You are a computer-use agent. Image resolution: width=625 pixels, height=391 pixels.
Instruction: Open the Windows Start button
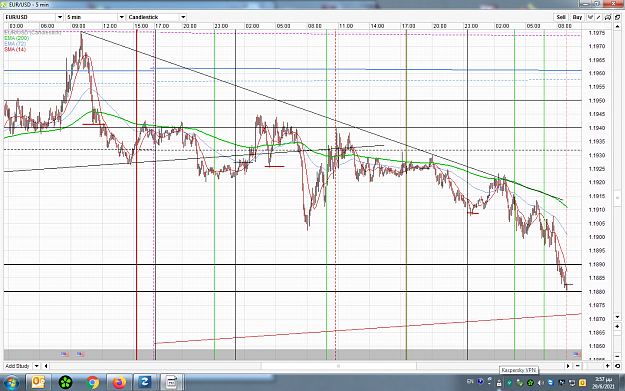click(11, 383)
